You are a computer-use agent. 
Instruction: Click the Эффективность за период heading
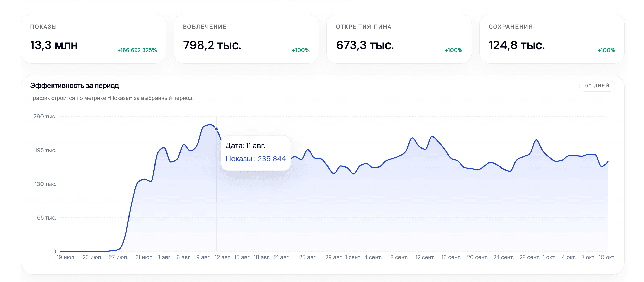(74, 86)
